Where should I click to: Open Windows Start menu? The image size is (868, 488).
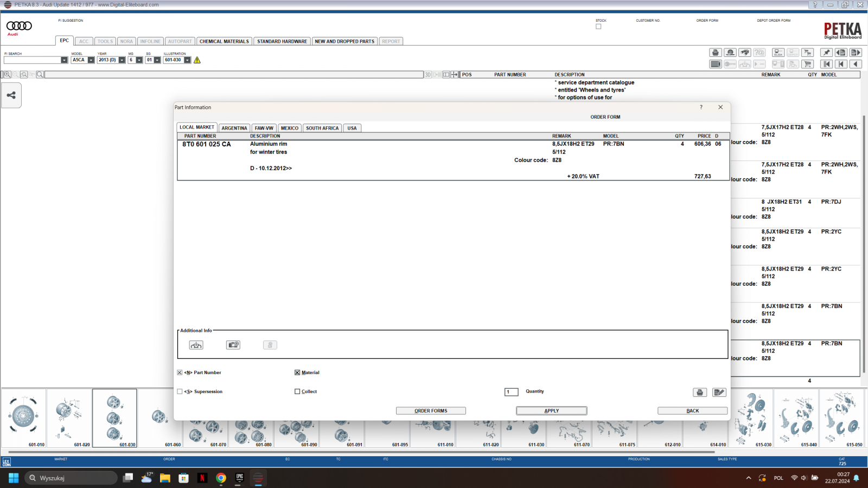point(14,478)
